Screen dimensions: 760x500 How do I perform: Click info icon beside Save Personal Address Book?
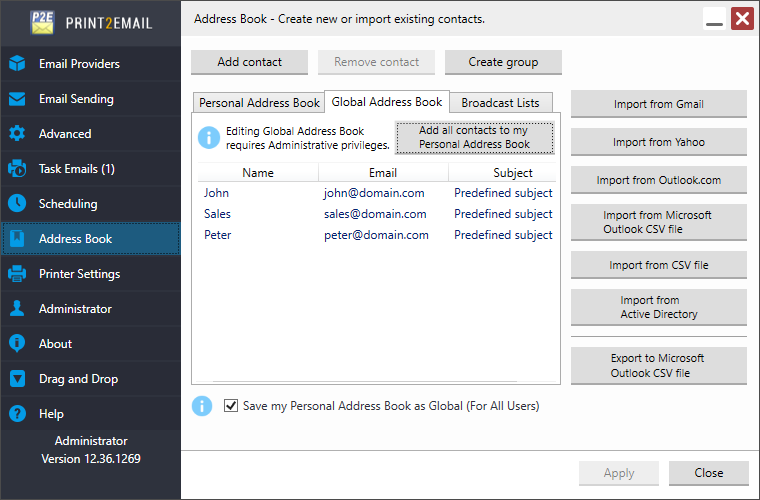pos(203,406)
